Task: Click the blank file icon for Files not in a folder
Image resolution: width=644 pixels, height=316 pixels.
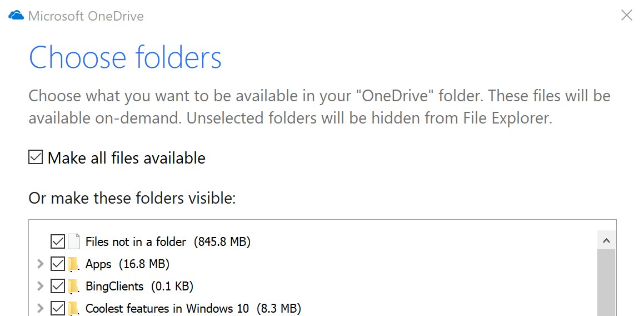Action: pyautogui.click(x=73, y=241)
